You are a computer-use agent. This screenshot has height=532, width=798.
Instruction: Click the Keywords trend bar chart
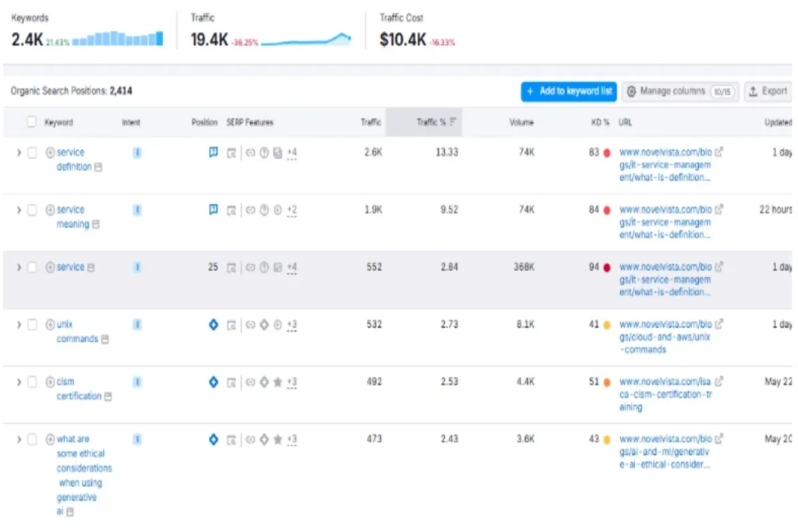pyautogui.click(x=118, y=39)
